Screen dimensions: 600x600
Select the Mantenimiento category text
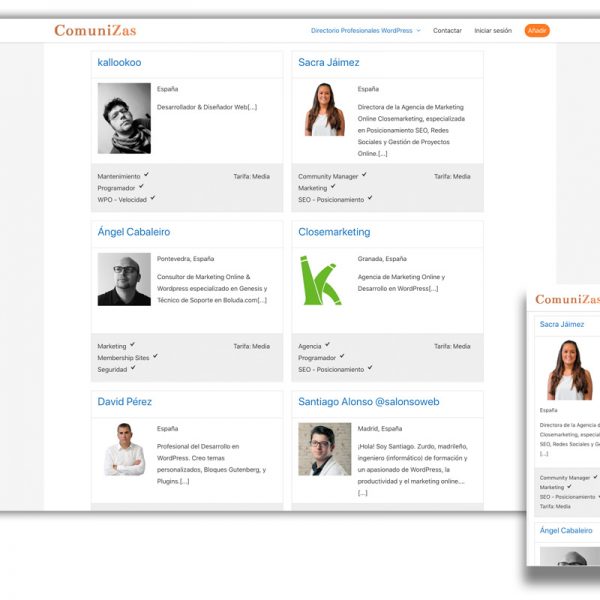(x=119, y=176)
